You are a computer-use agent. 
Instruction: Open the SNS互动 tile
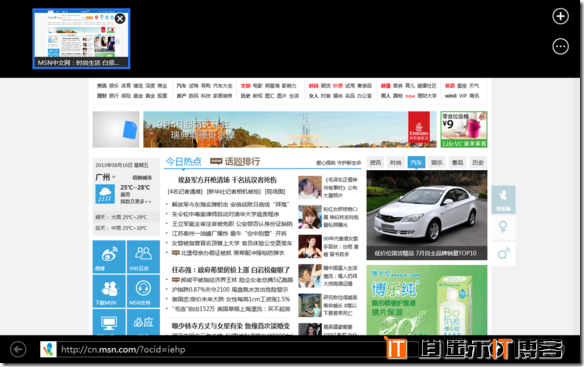pos(143,256)
